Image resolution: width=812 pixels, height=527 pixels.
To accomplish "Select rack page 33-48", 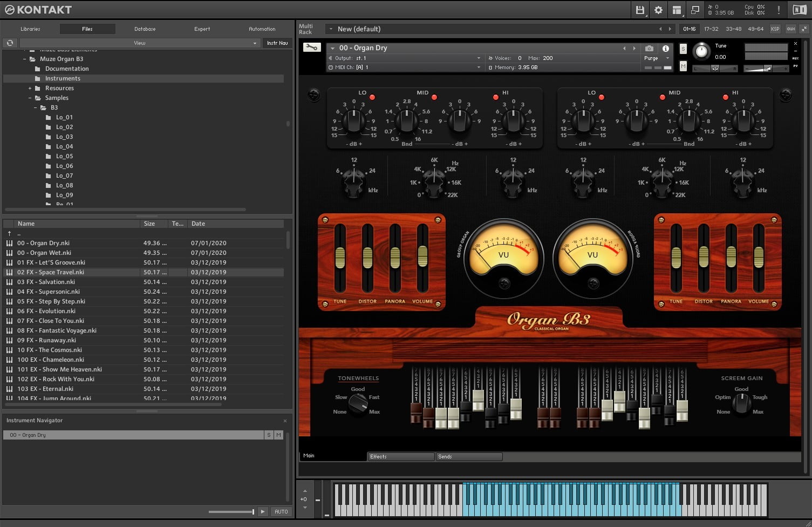I will click(733, 29).
